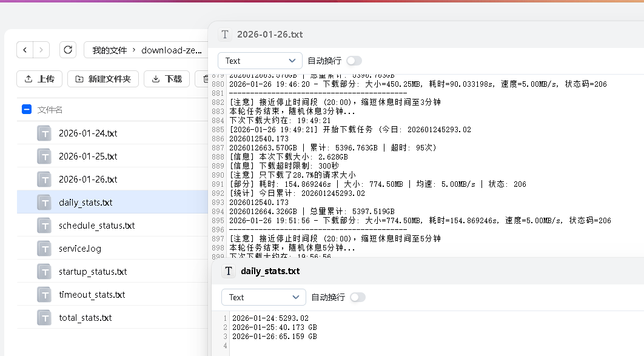Click the 2026-01-26.txt viewer title
The image size is (644, 356).
270,35
